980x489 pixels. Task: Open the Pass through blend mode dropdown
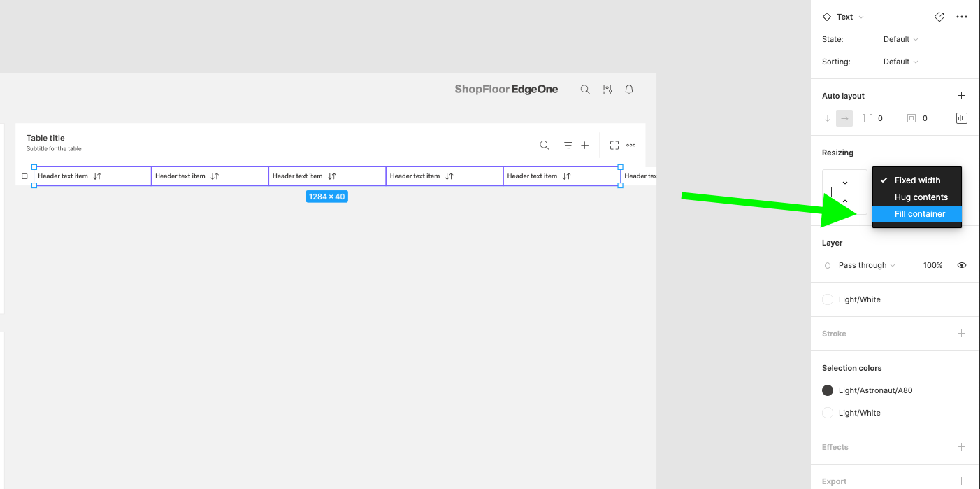point(866,265)
